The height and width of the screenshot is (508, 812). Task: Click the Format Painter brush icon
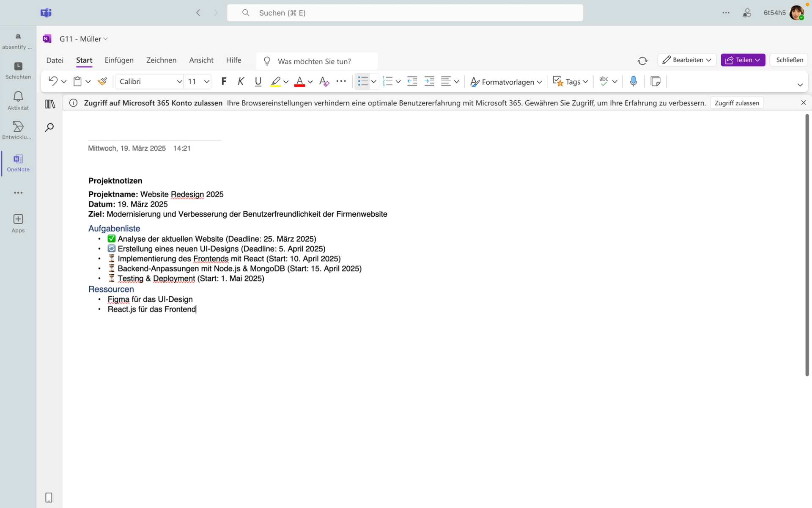pos(102,81)
